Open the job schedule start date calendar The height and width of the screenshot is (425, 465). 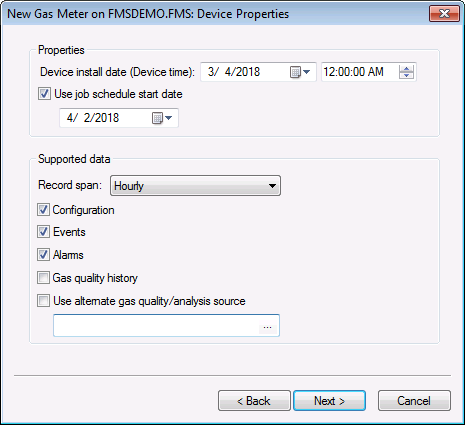[162, 118]
